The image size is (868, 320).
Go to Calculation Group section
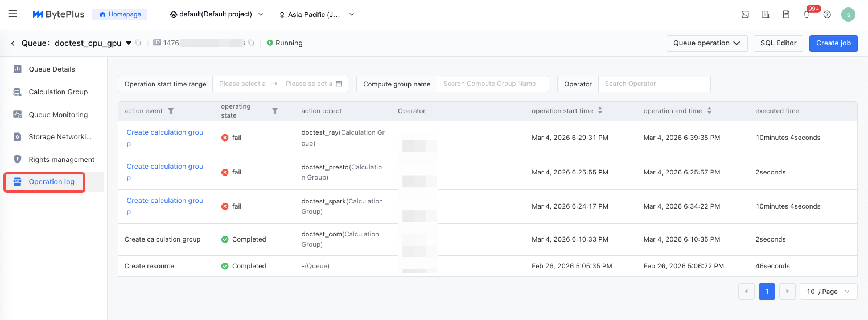(x=58, y=92)
